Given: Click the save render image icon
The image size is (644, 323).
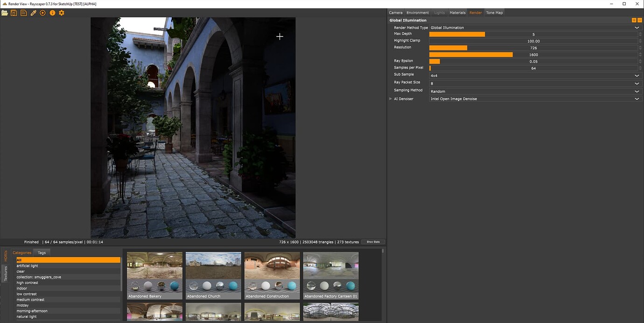Looking at the screenshot, I should 14,13.
